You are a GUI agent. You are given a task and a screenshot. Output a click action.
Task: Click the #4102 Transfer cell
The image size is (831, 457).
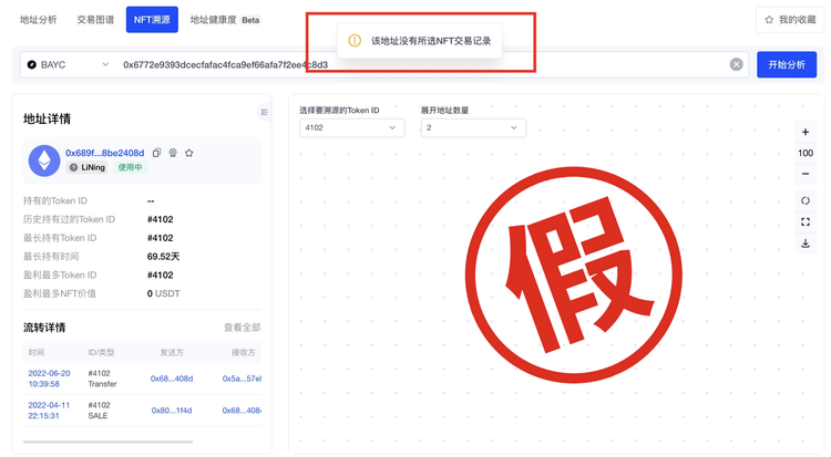click(102, 379)
